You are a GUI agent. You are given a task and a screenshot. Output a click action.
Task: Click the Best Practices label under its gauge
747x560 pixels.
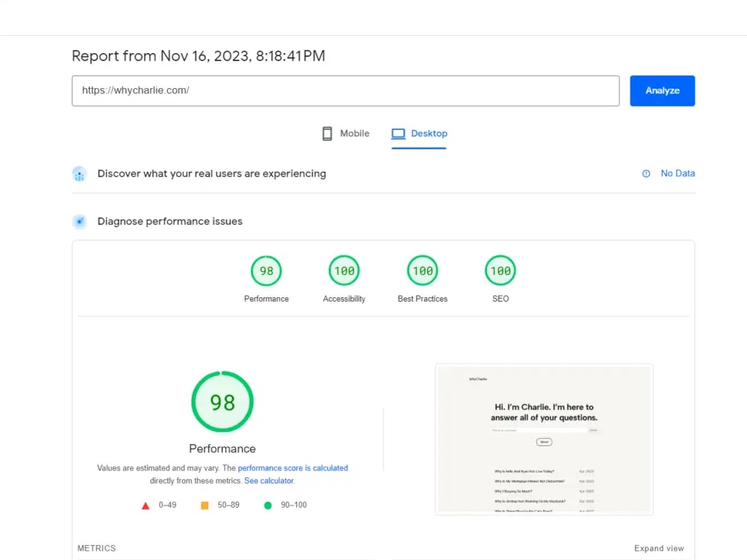pyautogui.click(x=423, y=299)
